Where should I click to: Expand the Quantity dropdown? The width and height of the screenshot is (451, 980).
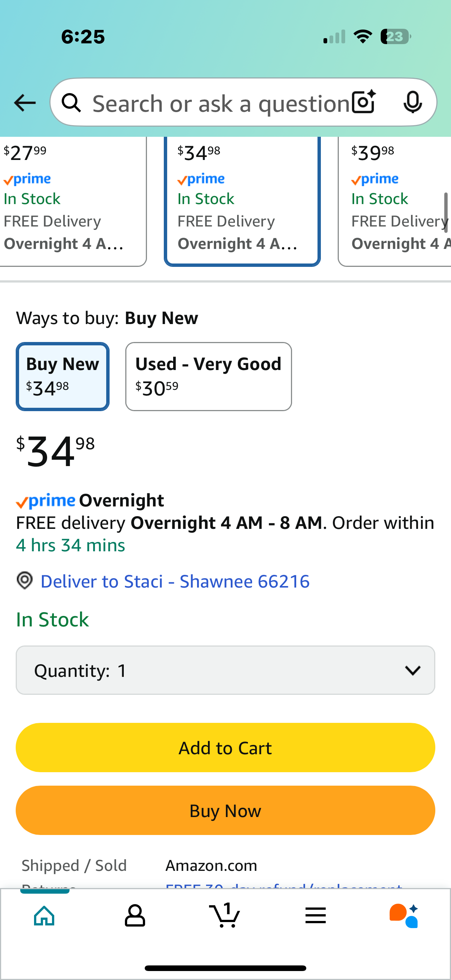click(225, 670)
